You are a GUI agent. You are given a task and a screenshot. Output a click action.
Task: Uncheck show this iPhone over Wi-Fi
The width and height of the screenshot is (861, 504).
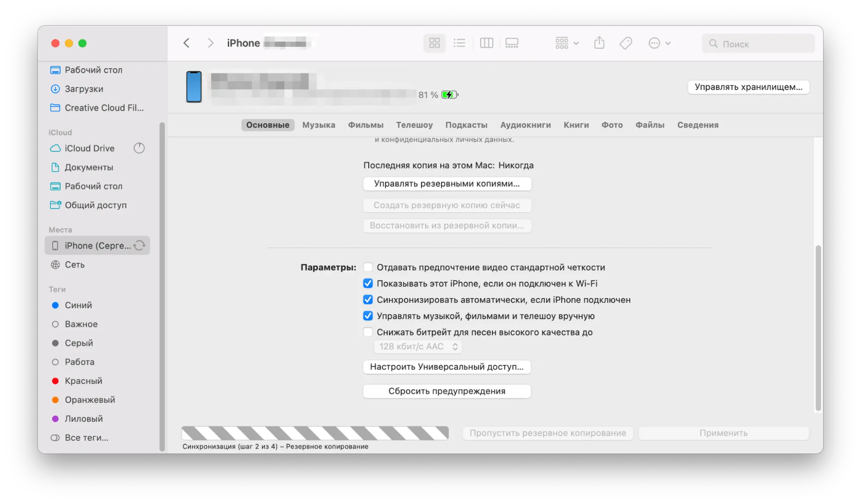[368, 283]
